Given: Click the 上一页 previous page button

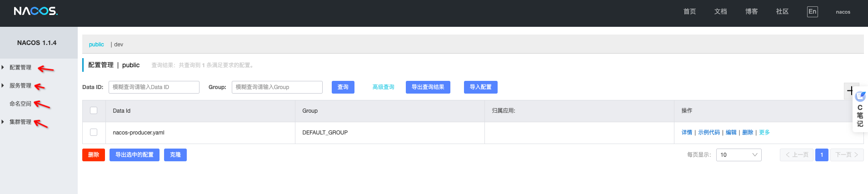Looking at the screenshot, I should tap(797, 155).
